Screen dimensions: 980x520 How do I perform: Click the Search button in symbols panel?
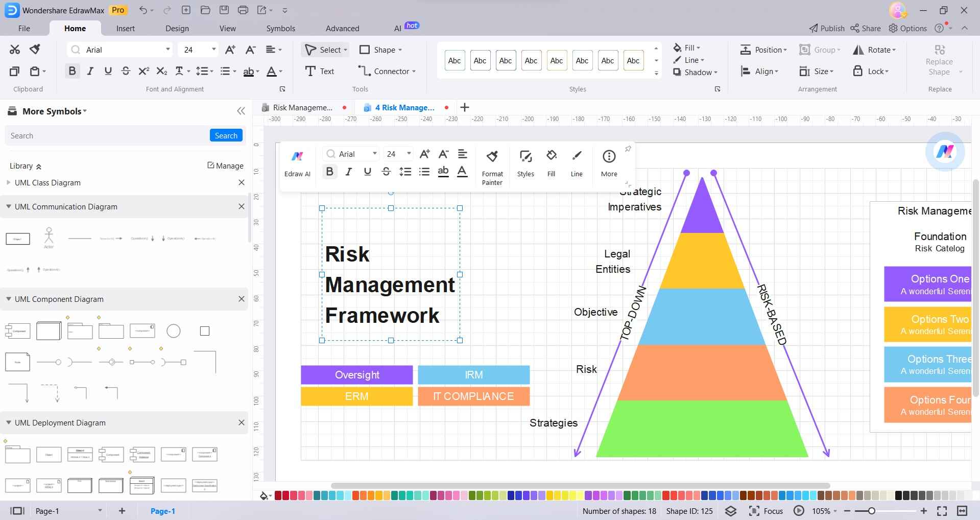(226, 135)
